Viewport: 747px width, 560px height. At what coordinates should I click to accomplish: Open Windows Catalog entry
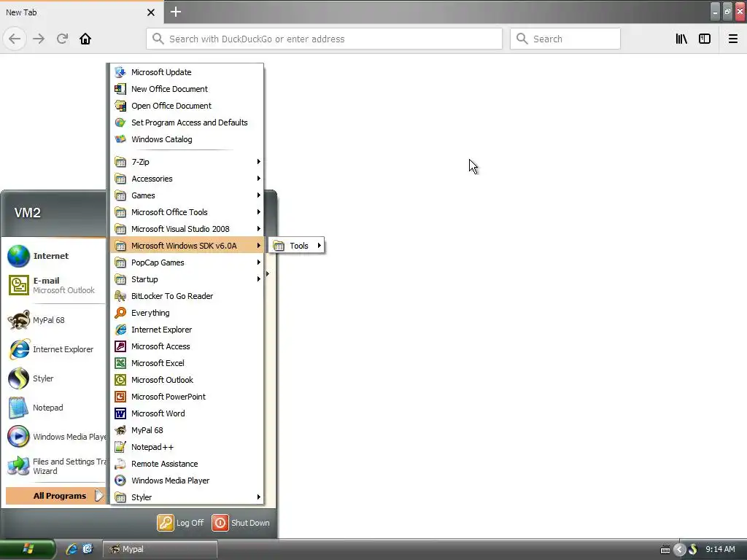click(x=187, y=139)
